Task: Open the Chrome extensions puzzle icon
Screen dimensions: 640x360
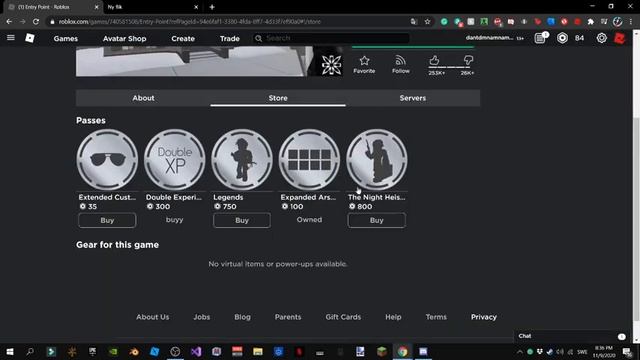Action: tap(590, 22)
